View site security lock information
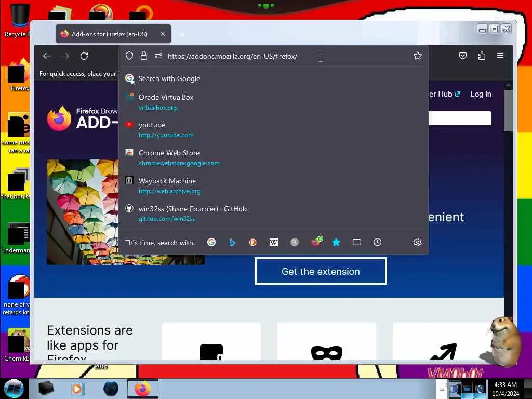Viewport: 532px width, 399px height. click(x=144, y=56)
